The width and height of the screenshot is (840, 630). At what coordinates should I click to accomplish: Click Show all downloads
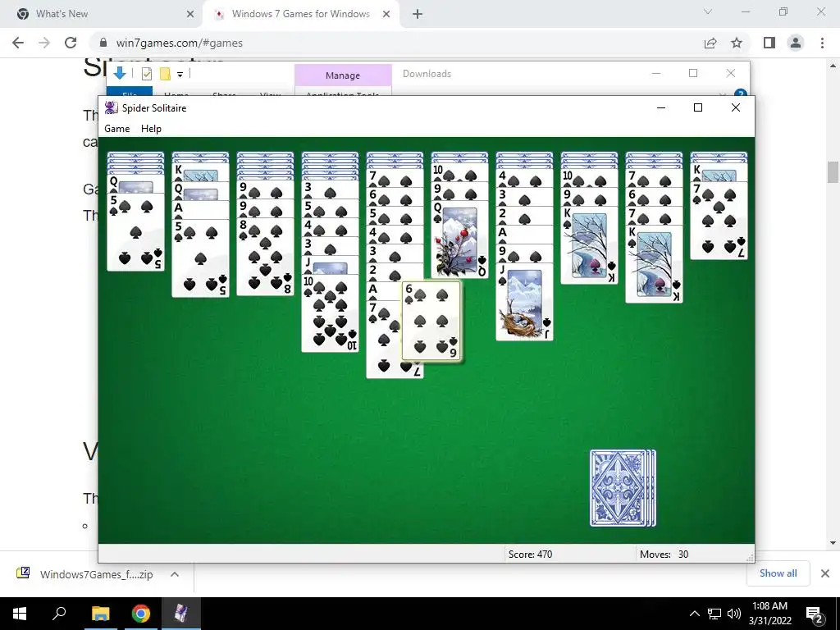tap(778, 573)
